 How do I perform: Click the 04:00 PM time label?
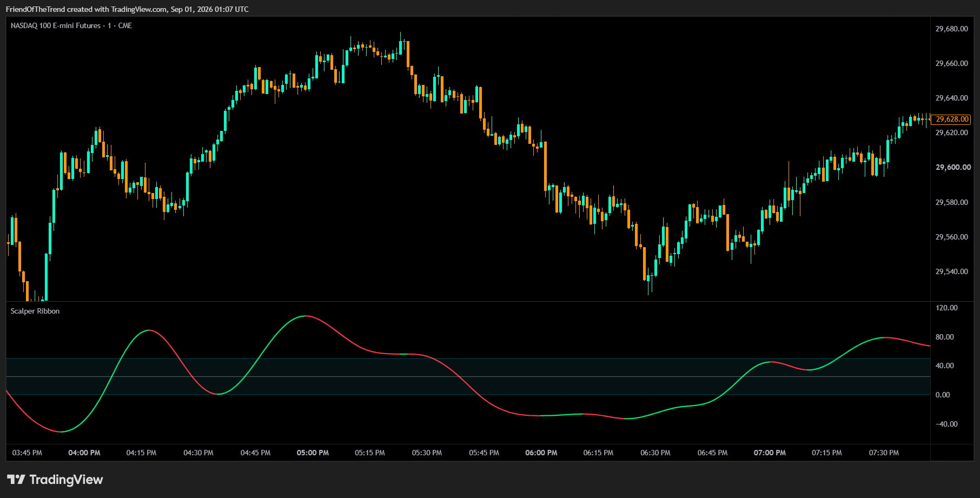[84, 453]
